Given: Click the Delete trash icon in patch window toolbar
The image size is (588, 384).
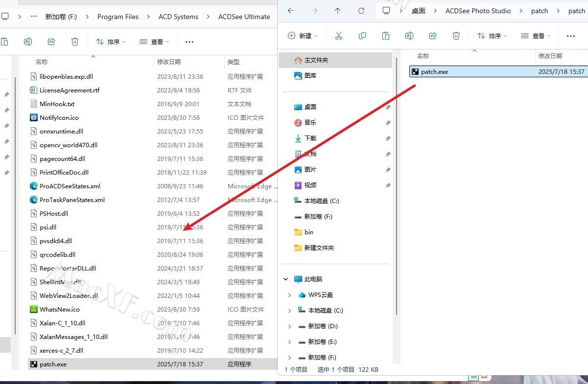Looking at the screenshot, I should 456,36.
